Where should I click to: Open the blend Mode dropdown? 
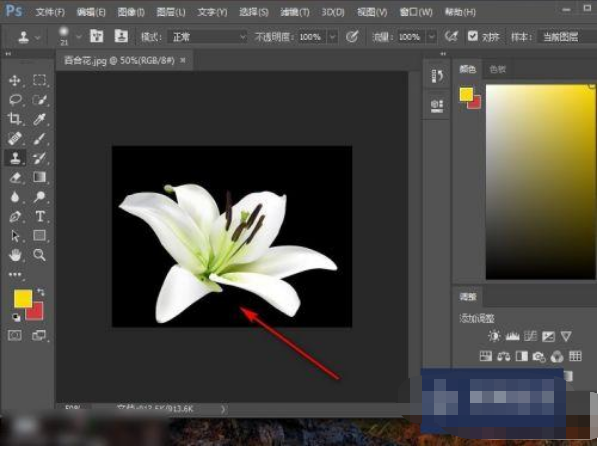click(207, 37)
